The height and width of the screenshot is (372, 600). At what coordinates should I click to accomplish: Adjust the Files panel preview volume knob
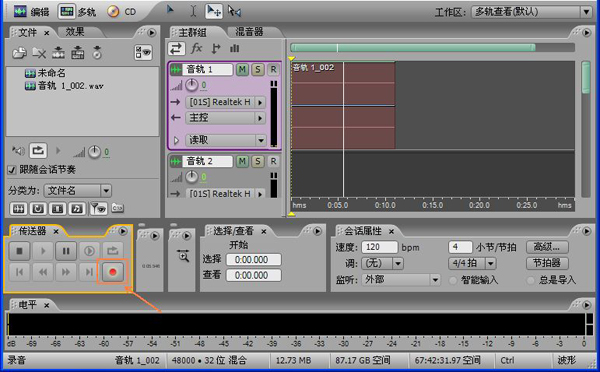(x=94, y=152)
